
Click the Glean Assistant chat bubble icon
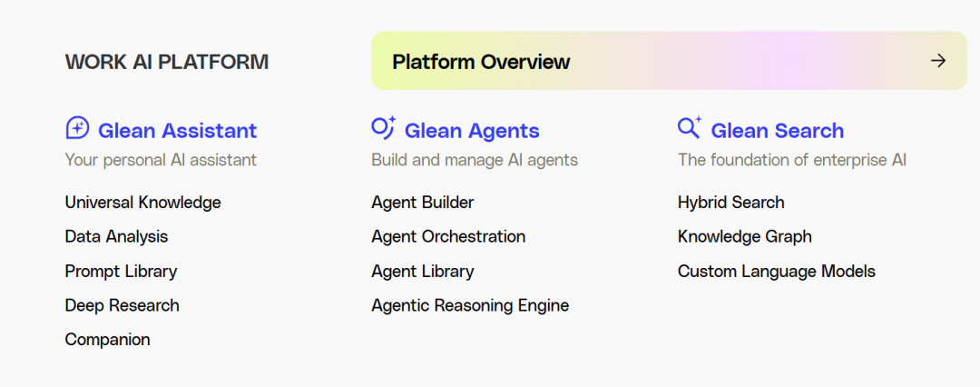click(x=77, y=128)
